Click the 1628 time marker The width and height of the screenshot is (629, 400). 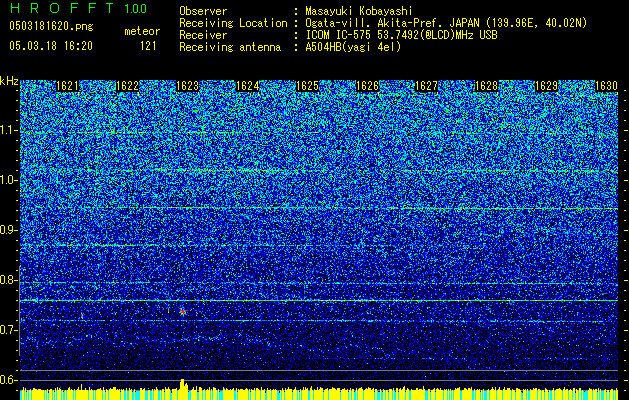[486, 86]
